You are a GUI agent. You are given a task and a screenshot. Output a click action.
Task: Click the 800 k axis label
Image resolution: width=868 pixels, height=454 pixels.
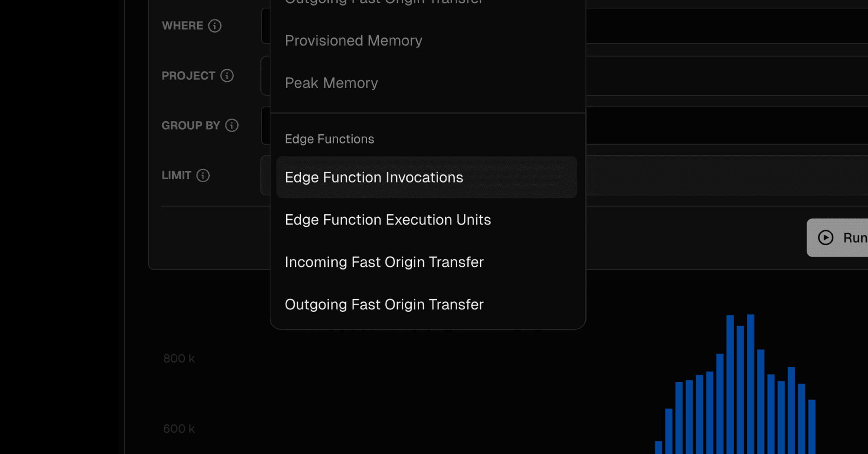click(179, 359)
